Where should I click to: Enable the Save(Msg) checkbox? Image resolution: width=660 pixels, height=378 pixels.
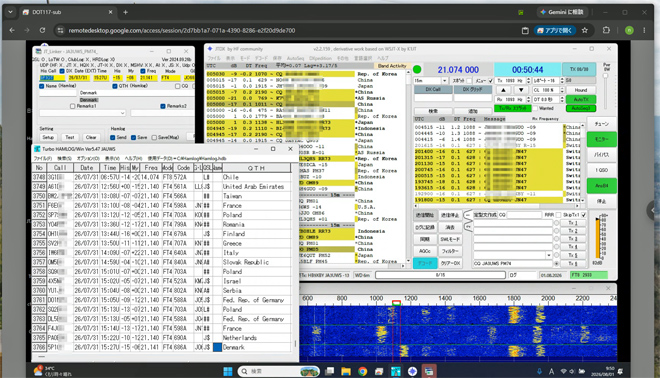[x=154, y=137]
